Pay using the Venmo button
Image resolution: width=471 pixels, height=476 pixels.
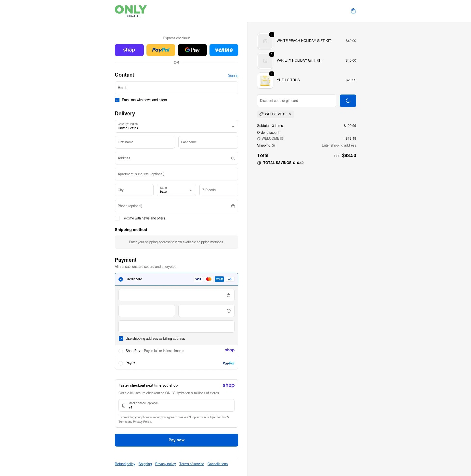223,50
